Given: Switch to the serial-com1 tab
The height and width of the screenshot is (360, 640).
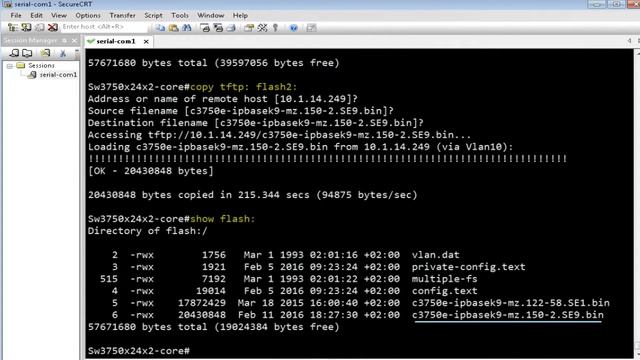Looking at the screenshot, I should [x=116, y=41].
